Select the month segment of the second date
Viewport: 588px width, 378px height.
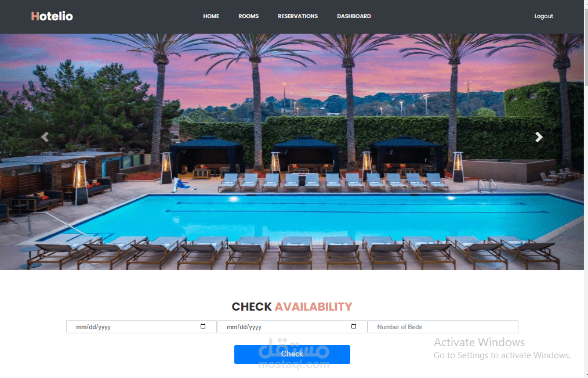pyautogui.click(x=232, y=327)
